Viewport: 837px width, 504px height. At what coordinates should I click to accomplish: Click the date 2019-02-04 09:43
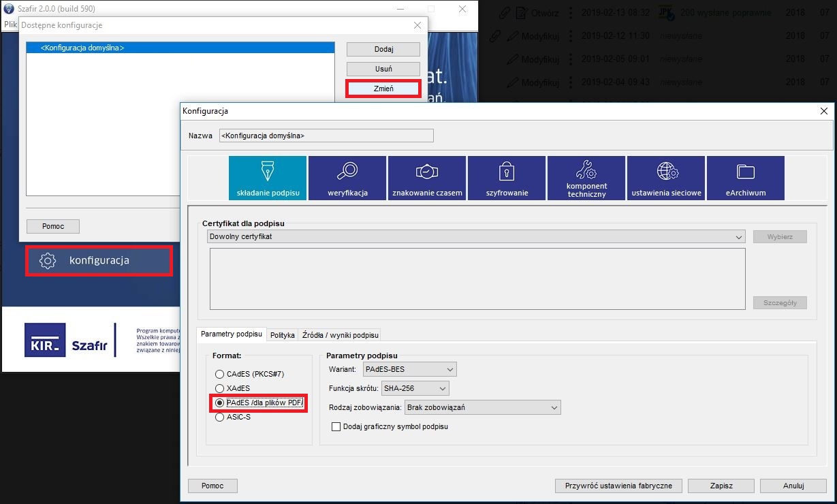click(x=616, y=82)
